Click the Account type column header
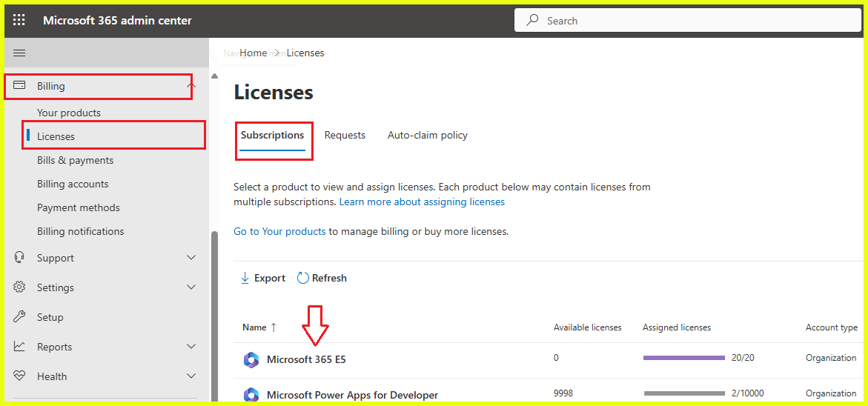 click(832, 327)
